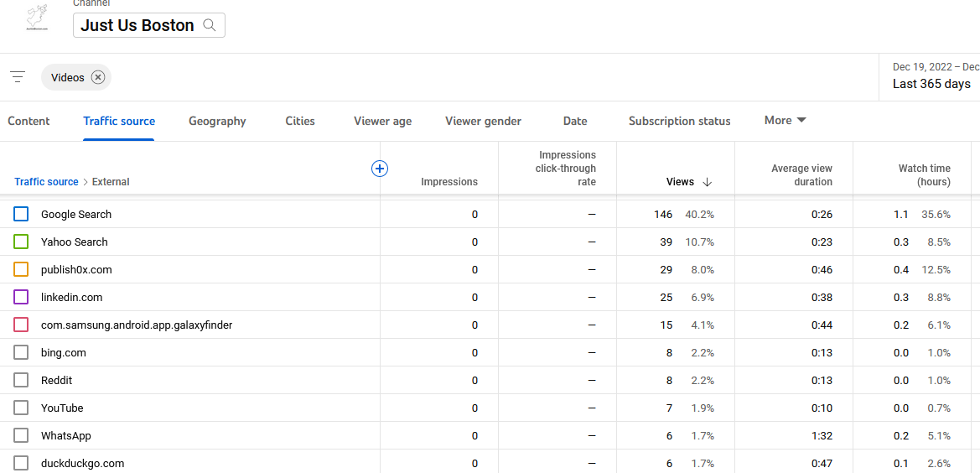The height and width of the screenshot is (473, 980).
Task: Open the Viewer gender tab
Action: click(483, 122)
